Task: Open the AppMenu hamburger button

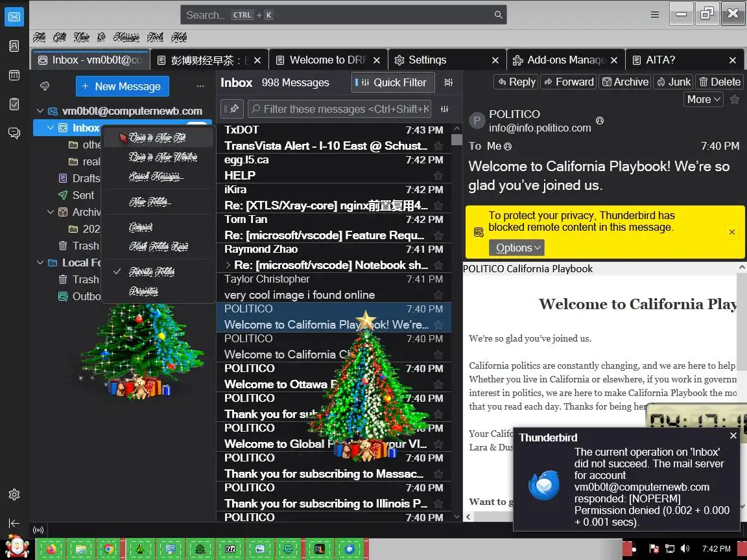Action: 655,15
